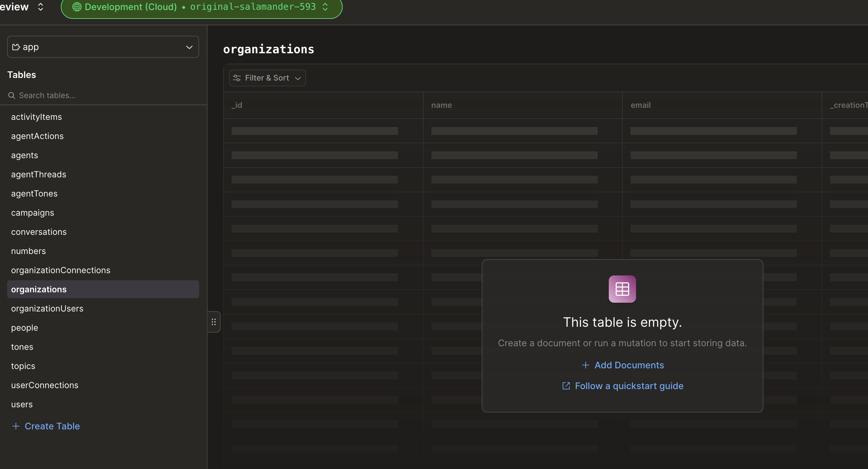The width and height of the screenshot is (868, 469).
Task: Click the external-link icon beside quickstart guide
Action: tap(566, 386)
